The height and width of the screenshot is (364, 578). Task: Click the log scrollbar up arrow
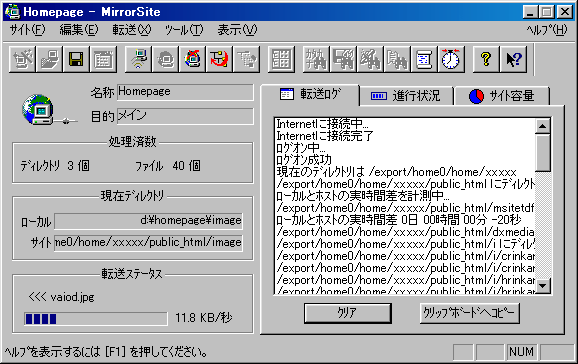(543, 126)
